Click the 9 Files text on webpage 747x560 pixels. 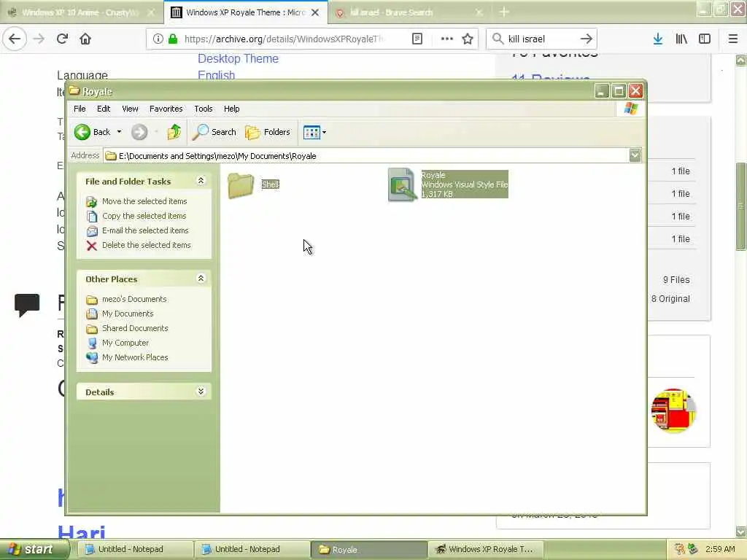[676, 279]
